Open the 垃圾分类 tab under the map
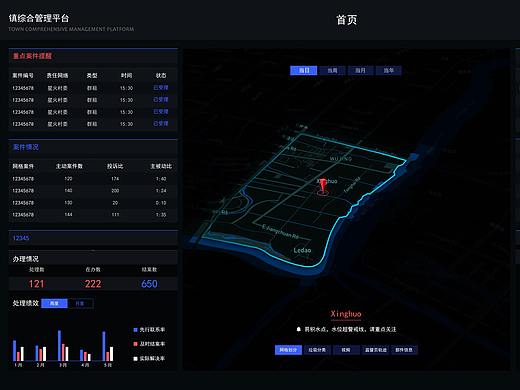This screenshot has height=390, width=520. [317, 350]
